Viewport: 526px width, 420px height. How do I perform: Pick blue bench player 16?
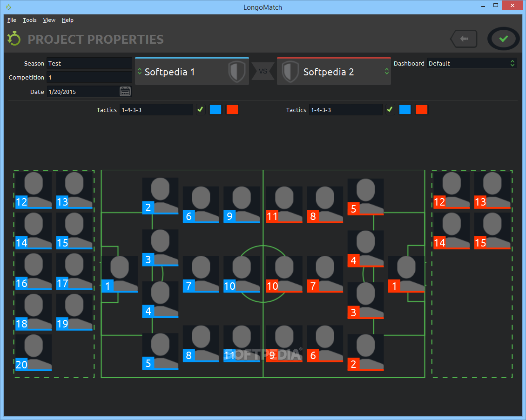click(x=34, y=272)
